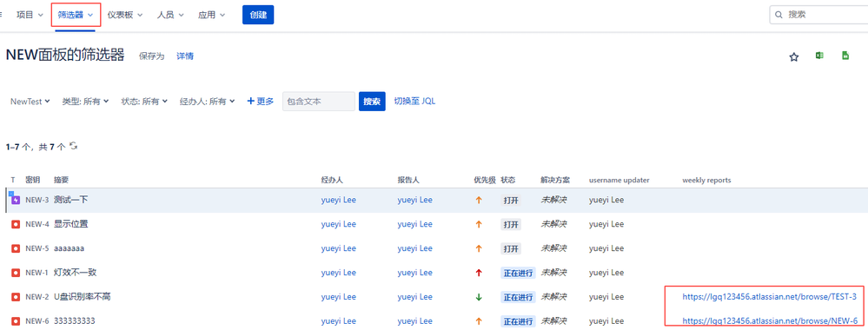Open the 仪表板 menu
This screenshot has width=868, height=330.
pos(125,15)
